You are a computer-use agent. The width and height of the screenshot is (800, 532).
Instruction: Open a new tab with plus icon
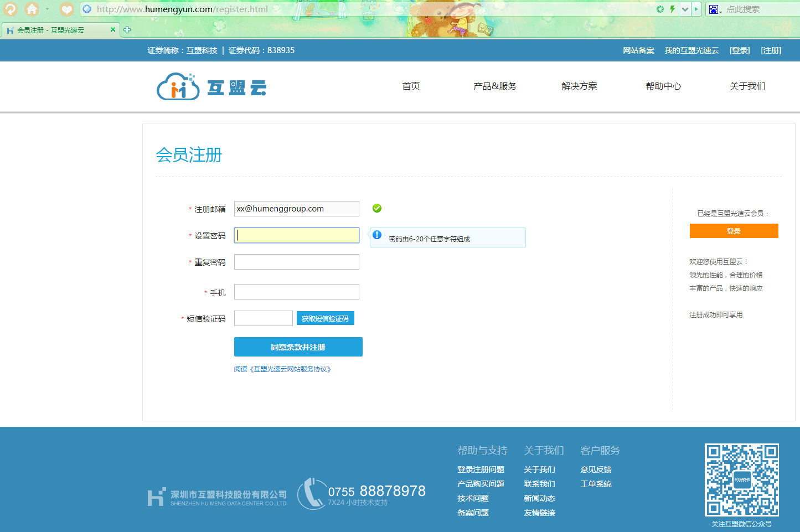pyautogui.click(x=127, y=30)
